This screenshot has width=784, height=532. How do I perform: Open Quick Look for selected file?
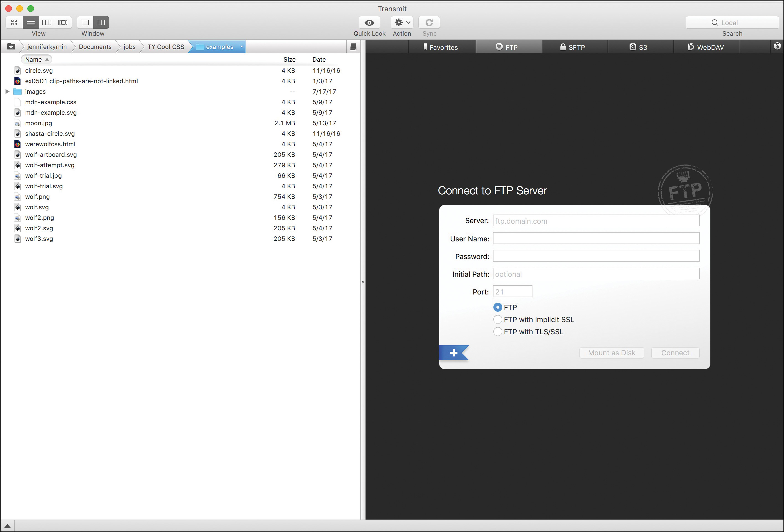(x=369, y=22)
